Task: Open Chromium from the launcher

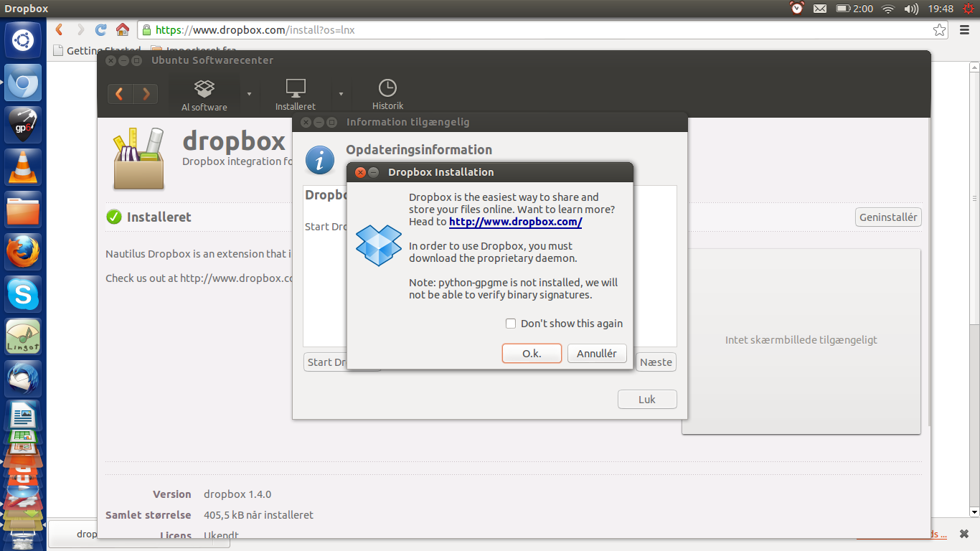Action: click(23, 83)
